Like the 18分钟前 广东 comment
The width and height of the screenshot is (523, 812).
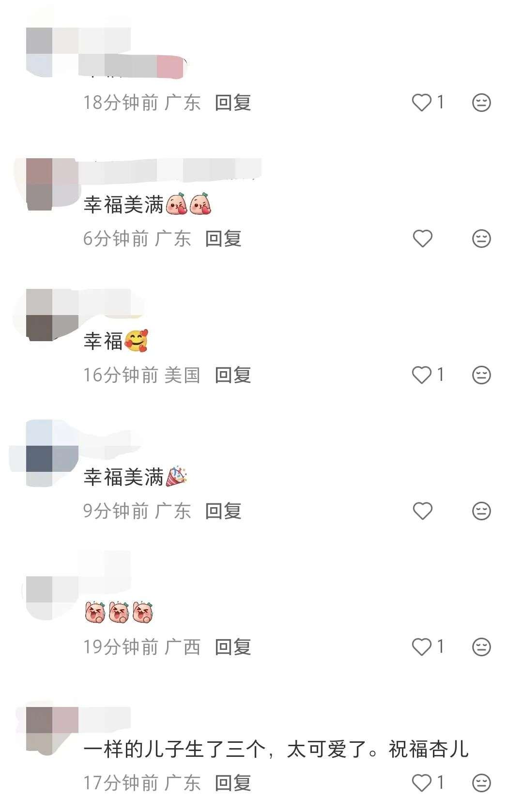point(421,103)
